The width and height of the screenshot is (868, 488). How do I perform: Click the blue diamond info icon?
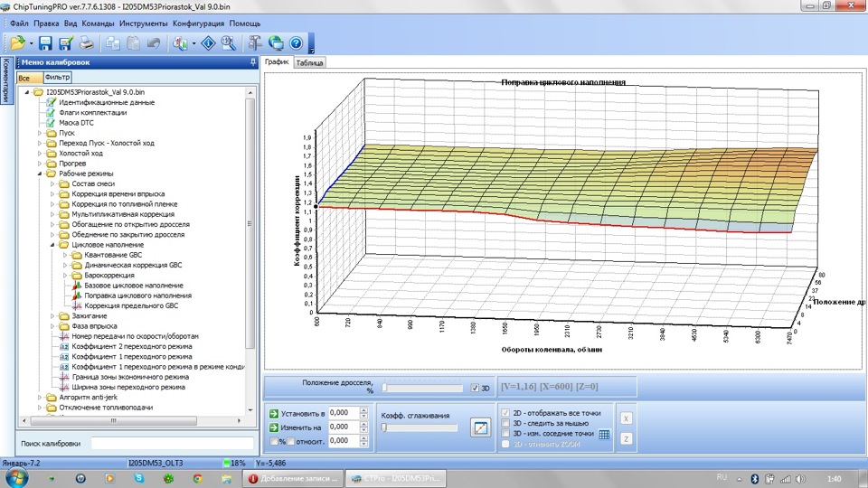[x=206, y=42]
